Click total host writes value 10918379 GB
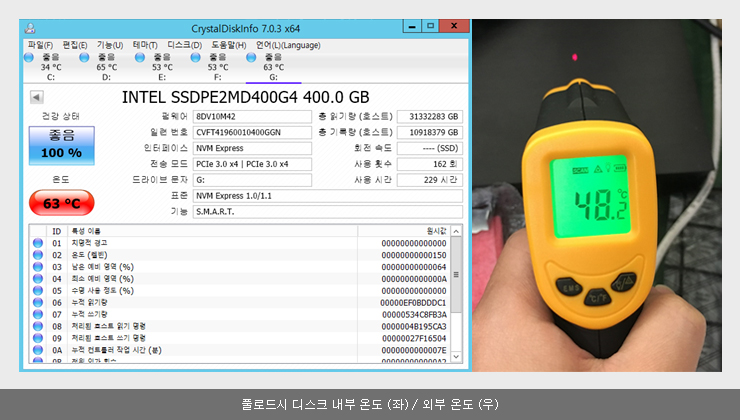 (x=430, y=132)
